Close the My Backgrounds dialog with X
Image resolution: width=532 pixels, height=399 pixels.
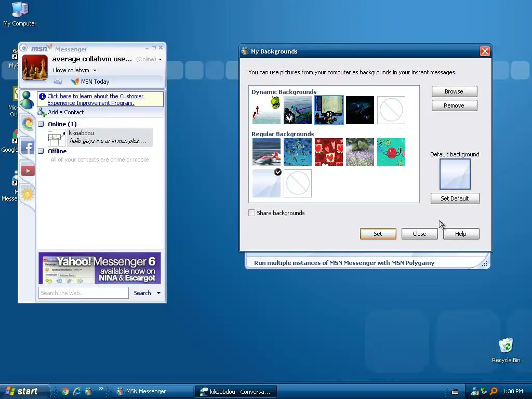485,51
